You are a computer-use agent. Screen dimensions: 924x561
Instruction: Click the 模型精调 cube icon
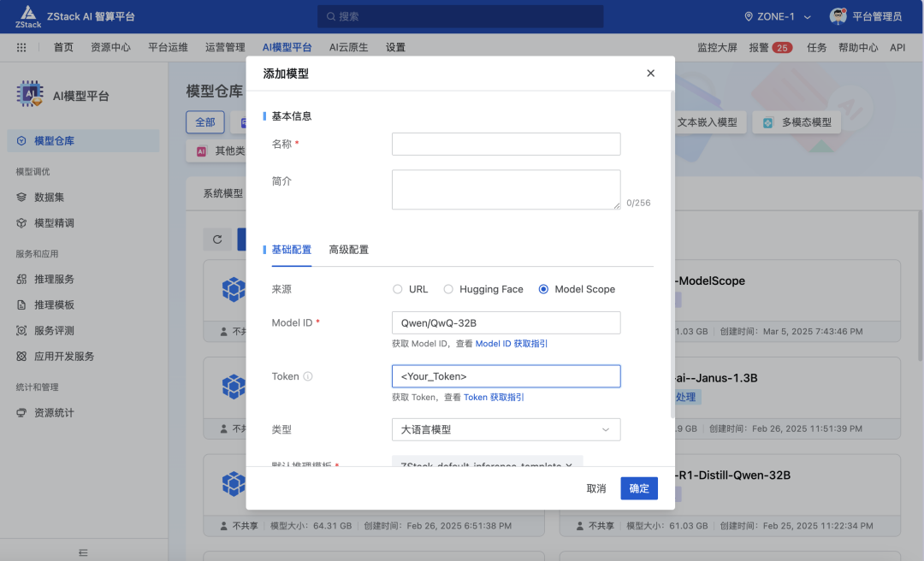click(x=21, y=222)
